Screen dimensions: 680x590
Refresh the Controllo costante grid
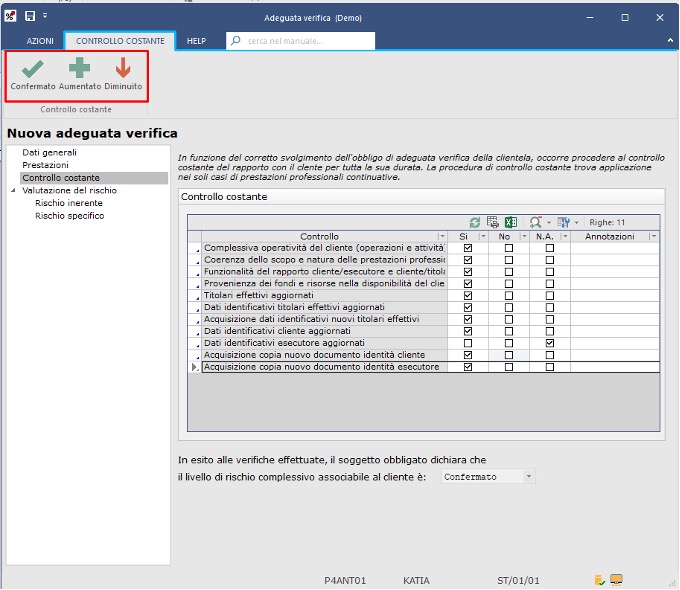pyautogui.click(x=475, y=222)
